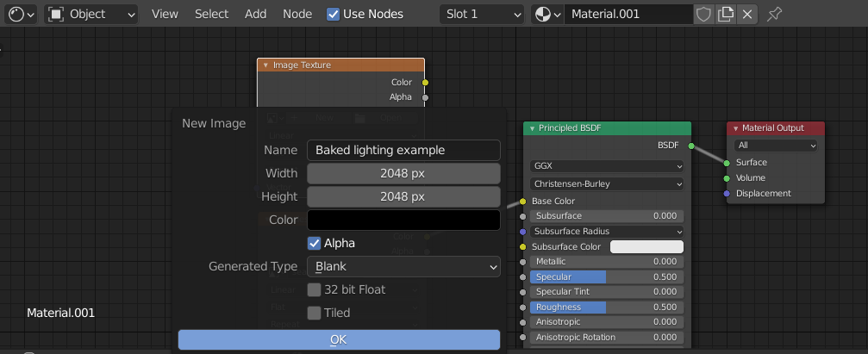Viewport: 868px width, 354px height.
Task: Click the Roughness input socket
Action: click(523, 307)
